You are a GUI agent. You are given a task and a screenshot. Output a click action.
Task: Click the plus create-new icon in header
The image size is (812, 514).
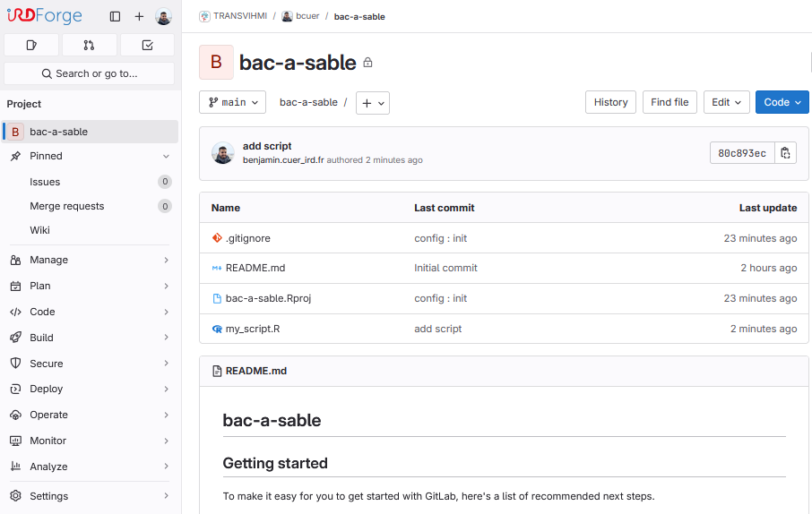[x=139, y=17]
